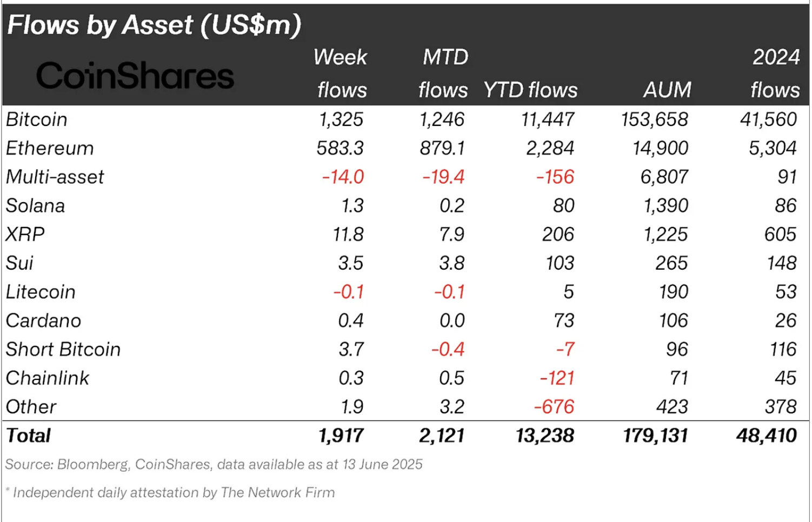Click the bold Total row label
The height and width of the screenshot is (522, 812).
[x=28, y=436]
